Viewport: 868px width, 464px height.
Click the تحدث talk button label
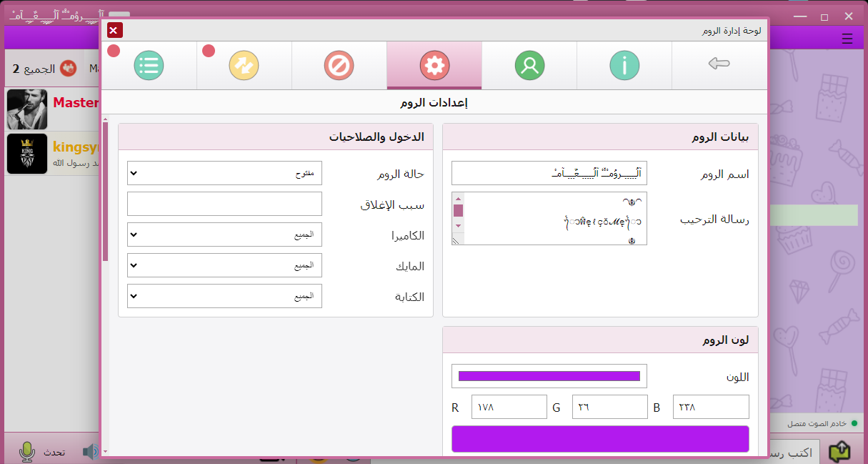(54, 453)
